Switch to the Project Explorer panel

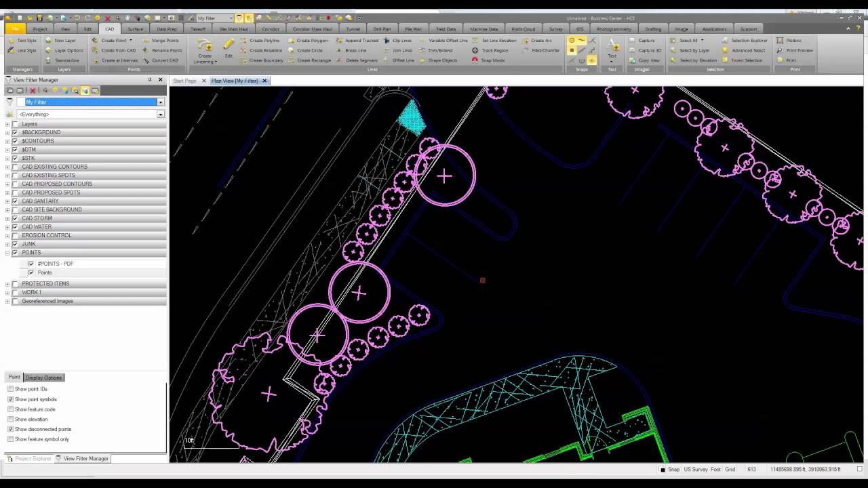28,459
